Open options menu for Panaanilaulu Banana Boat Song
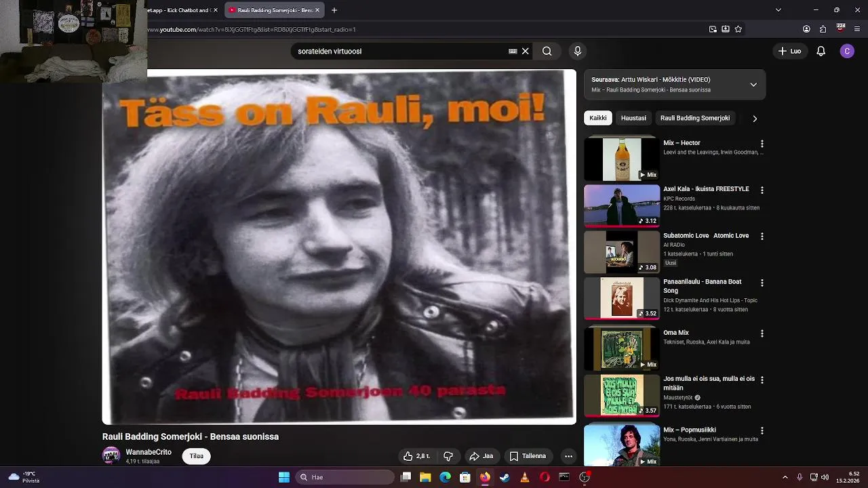Image resolution: width=868 pixels, height=488 pixels. pyautogui.click(x=762, y=283)
